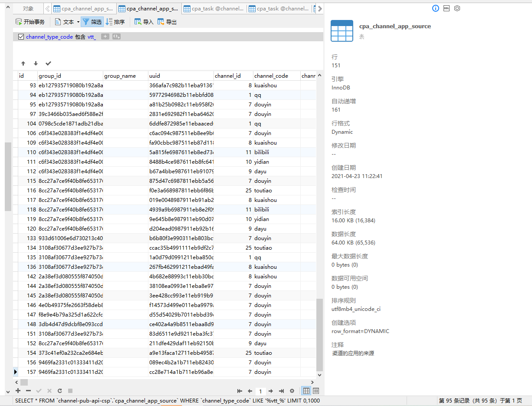Refresh the table data
This screenshot has height=406, width=532.
[59, 391]
